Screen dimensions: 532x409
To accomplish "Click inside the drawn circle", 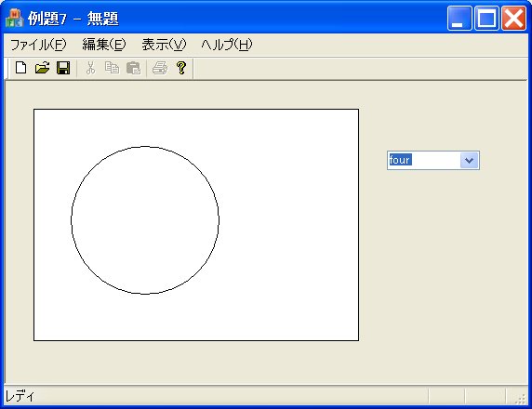I will (x=145, y=220).
